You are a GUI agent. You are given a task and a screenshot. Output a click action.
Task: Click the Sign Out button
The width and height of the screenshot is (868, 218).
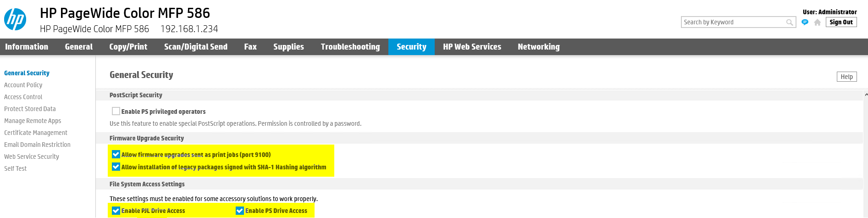pos(841,22)
